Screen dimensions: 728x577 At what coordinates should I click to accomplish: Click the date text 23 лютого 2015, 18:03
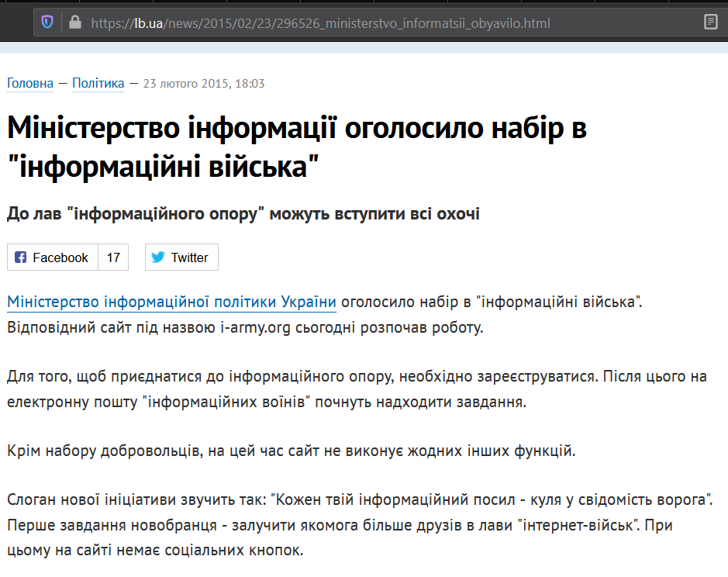point(204,84)
